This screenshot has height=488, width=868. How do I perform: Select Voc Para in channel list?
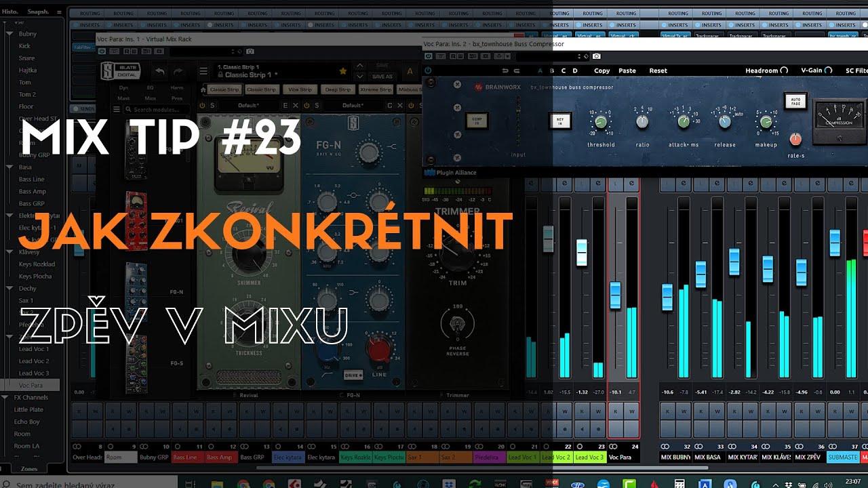[x=31, y=385]
